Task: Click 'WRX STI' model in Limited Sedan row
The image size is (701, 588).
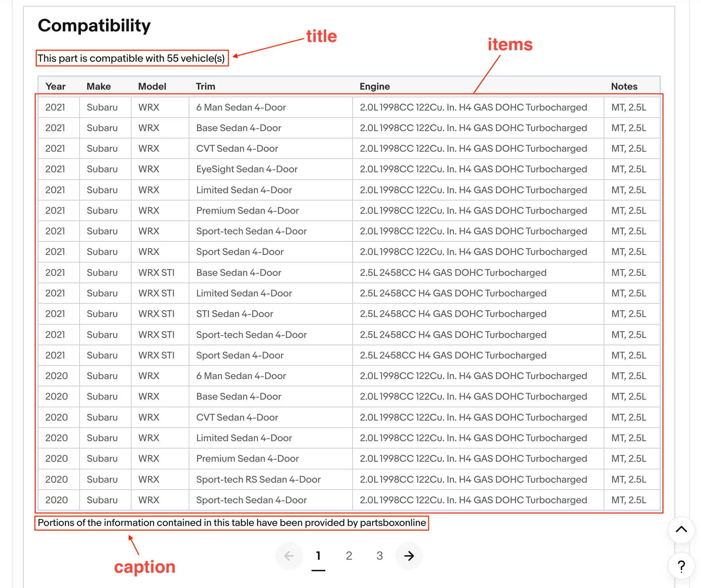Action: tap(160, 293)
